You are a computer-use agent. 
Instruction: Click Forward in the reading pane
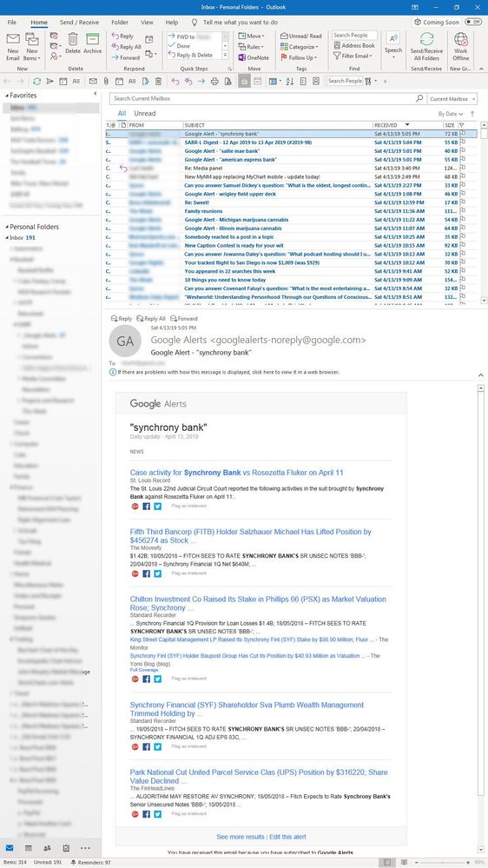click(184, 319)
